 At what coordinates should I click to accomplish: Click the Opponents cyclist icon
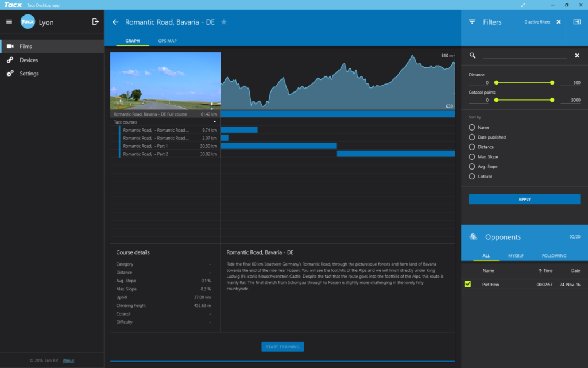[x=473, y=236]
